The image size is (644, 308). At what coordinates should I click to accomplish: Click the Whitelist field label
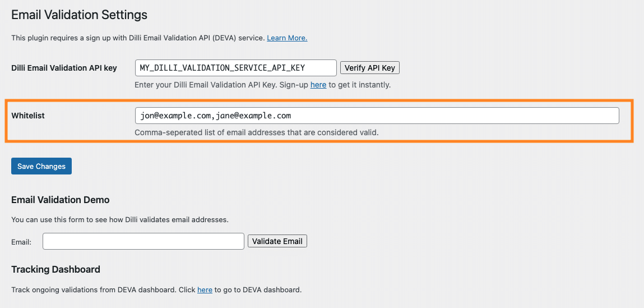pos(28,116)
